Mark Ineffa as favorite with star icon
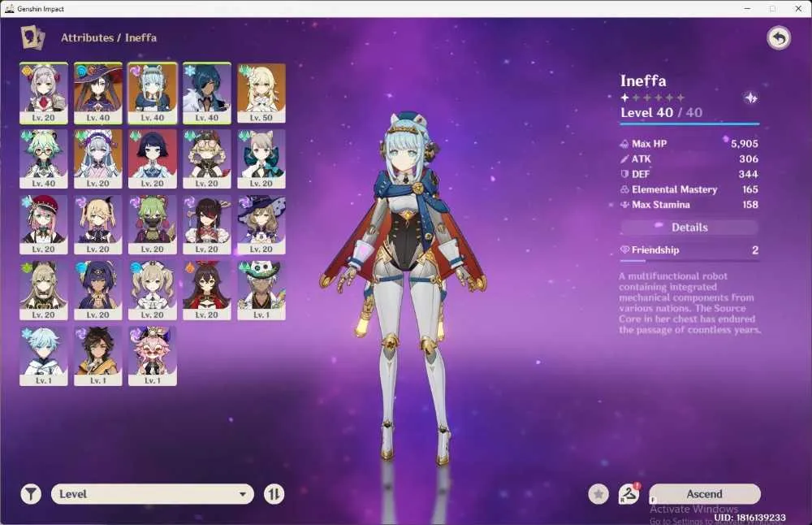The image size is (812, 525). click(598, 494)
